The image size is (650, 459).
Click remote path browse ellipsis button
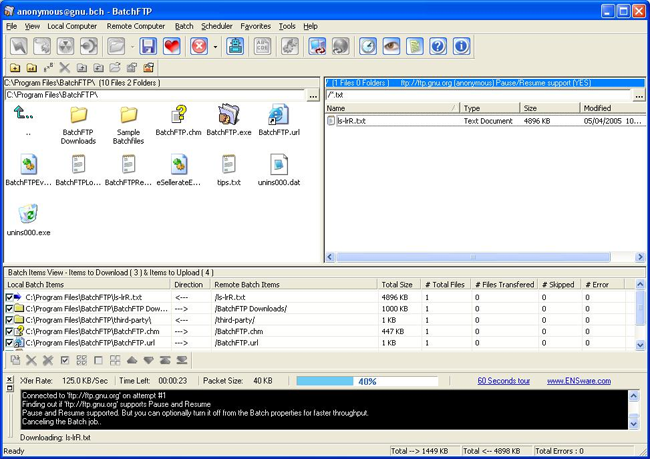pos(639,95)
